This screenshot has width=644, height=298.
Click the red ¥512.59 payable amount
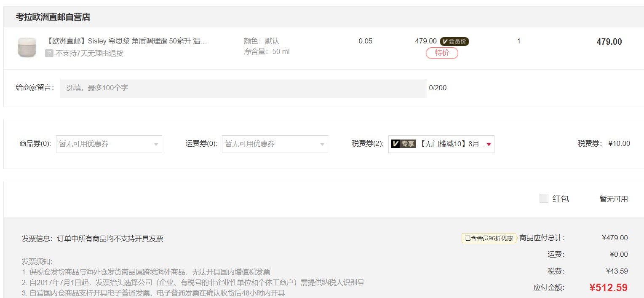tap(608, 287)
